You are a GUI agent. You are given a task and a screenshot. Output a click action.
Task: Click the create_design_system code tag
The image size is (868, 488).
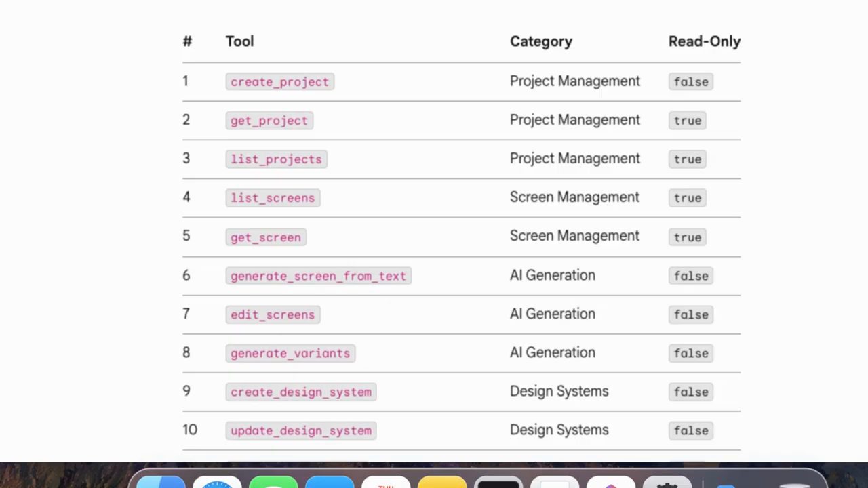click(x=301, y=392)
